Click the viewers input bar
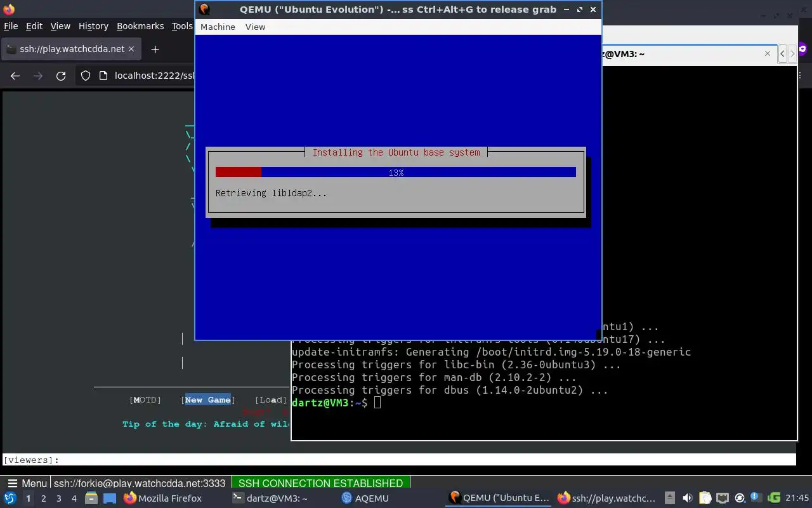 [x=399, y=460]
